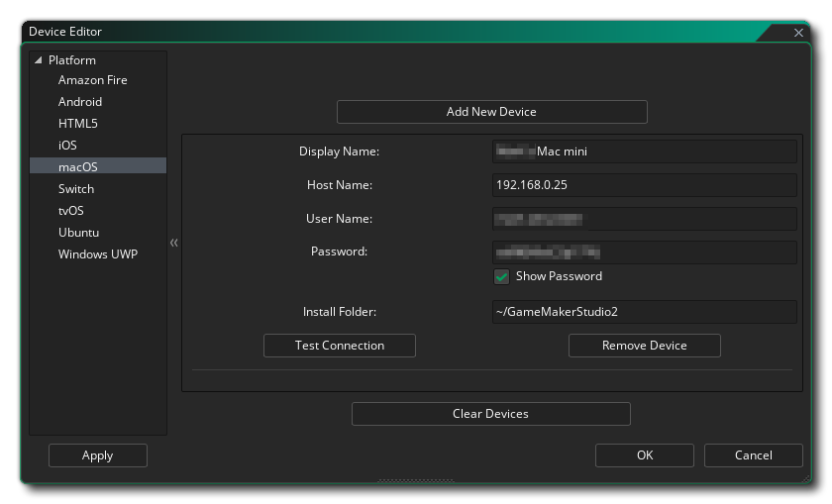Viewport: 832px width, 504px height.
Task: Choose HTML5 in the platform list
Action: tap(77, 124)
